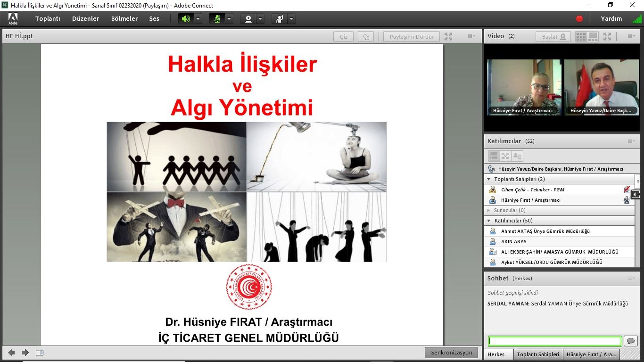Viewport: 644px width, 362px height.
Task: Click the pointer tool icon next to Çiz
Action: point(365,37)
